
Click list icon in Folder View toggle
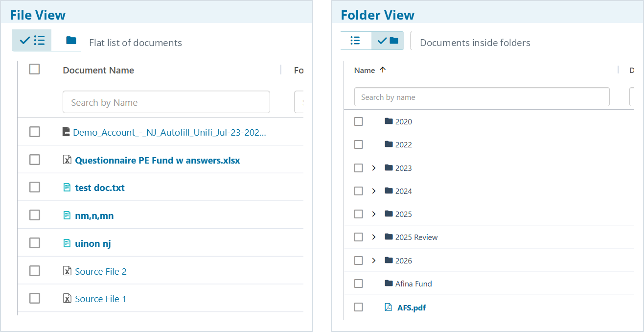point(356,41)
